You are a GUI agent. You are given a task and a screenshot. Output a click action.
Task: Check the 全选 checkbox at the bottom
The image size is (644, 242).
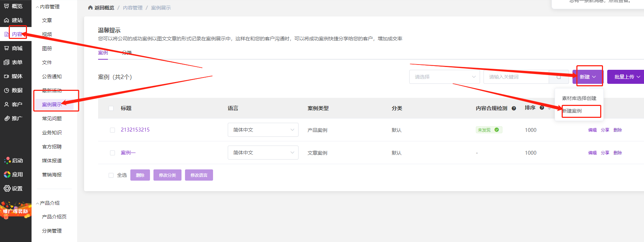coord(111,175)
